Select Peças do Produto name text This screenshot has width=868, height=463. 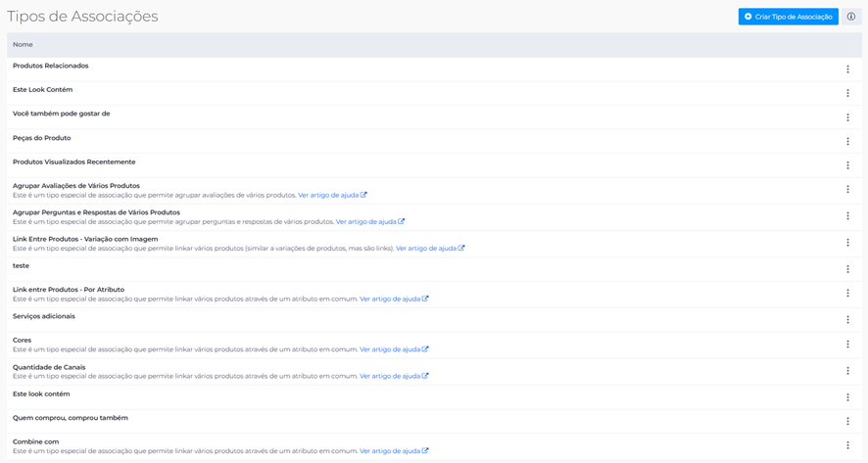pos(41,138)
